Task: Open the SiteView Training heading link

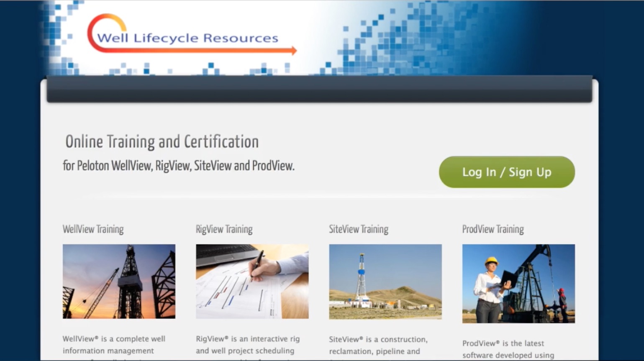Action: coord(358,229)
